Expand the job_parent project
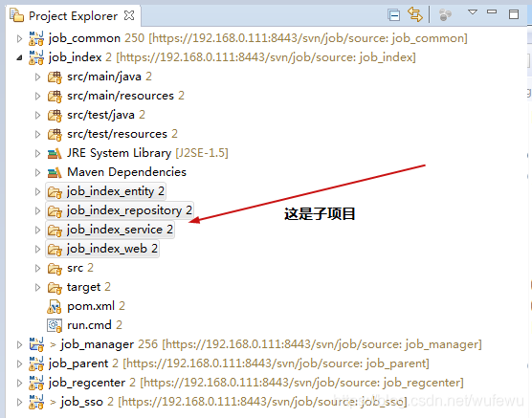The image size is (532, 418). [x=20, y=364]
